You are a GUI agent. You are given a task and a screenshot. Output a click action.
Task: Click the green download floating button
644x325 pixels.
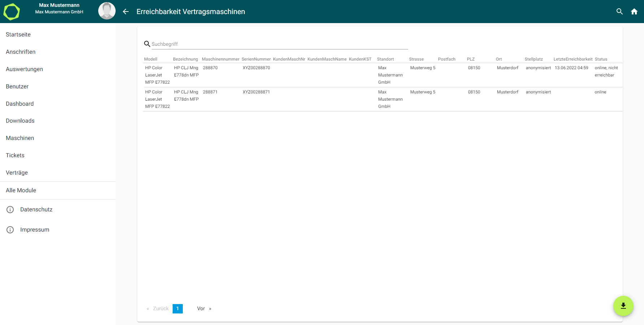[623, 306]
